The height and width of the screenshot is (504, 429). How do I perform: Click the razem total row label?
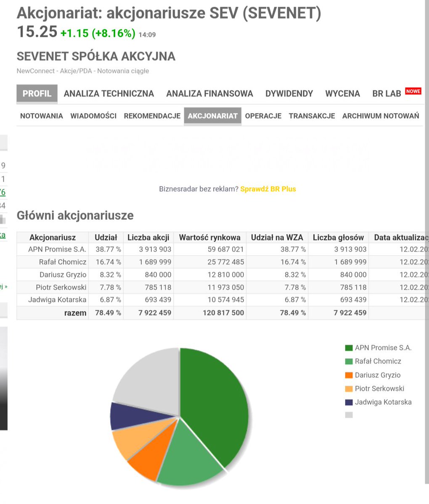tap(75, 313)
